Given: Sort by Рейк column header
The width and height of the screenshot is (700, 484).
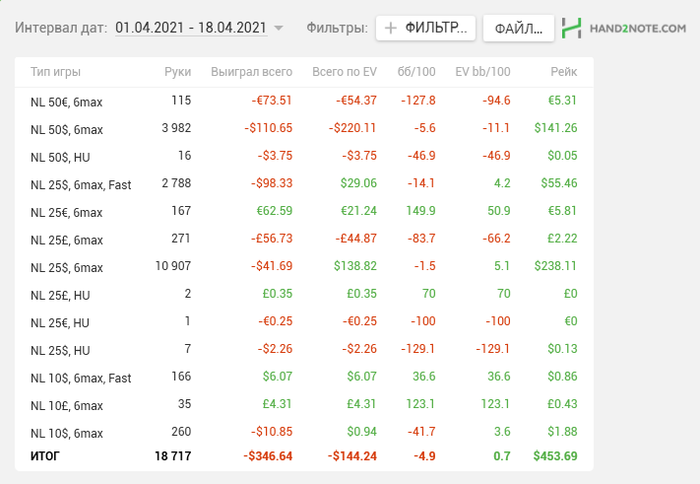Looking at the screenshot, I should [563, 71].
